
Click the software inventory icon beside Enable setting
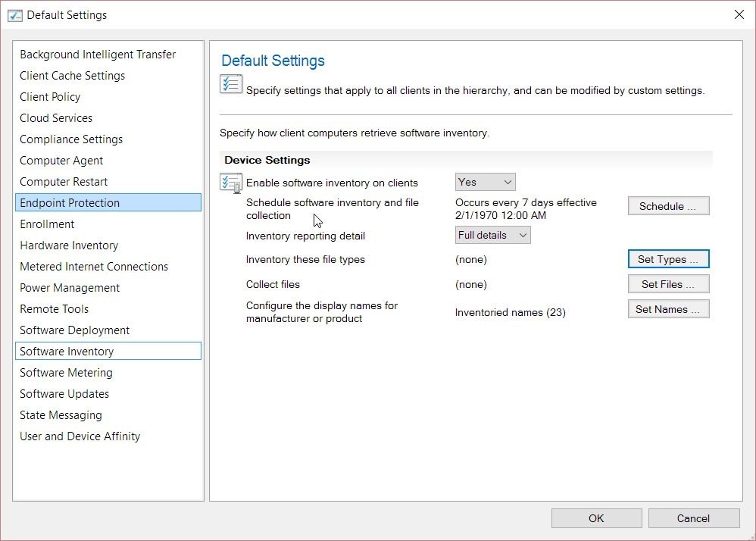pos(231,183)
